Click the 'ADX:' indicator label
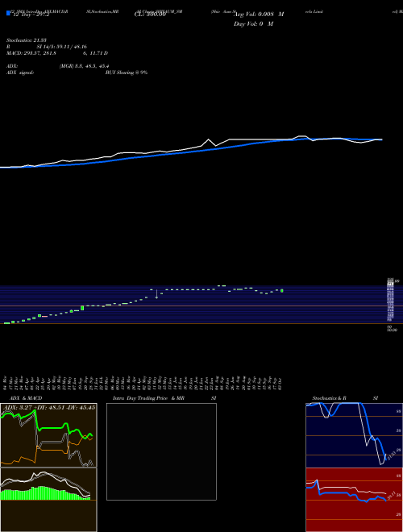The height and width of the screenshot is (532, 403). (x=12, y=66)
